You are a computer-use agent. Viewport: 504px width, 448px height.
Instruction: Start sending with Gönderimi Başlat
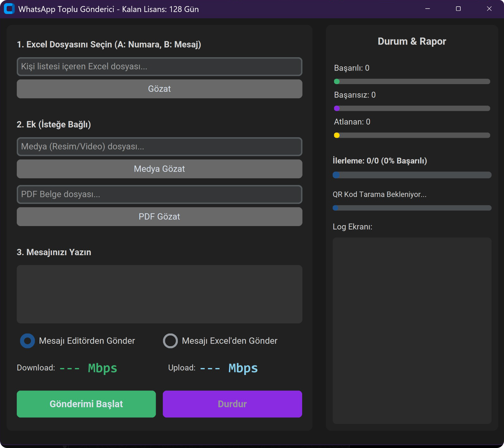[86, 404]
